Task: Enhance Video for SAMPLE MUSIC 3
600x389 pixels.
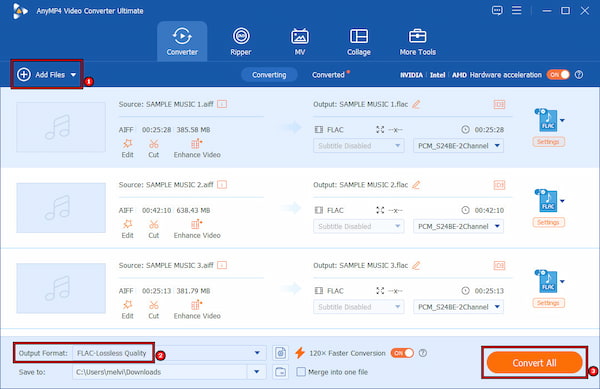Action: point(197,310)
